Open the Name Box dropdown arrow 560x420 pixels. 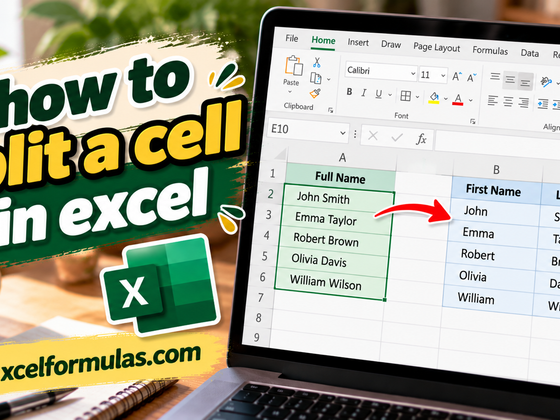click(x=343, y=133)
